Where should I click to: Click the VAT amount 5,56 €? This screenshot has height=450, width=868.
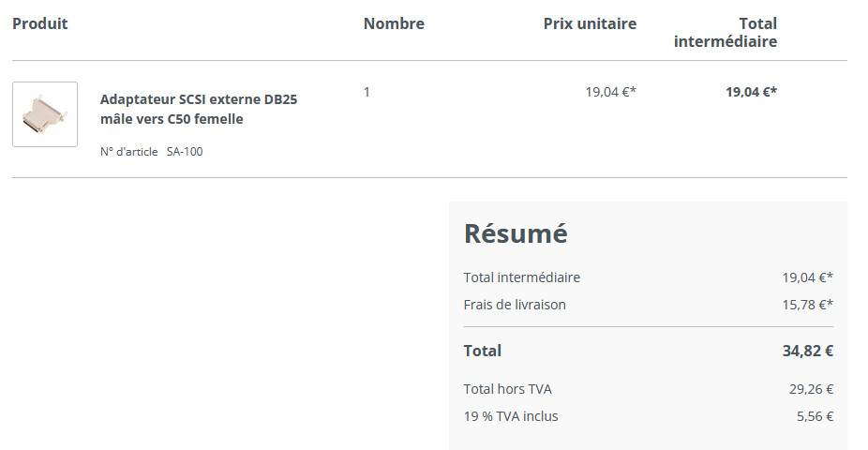[815, 416]
